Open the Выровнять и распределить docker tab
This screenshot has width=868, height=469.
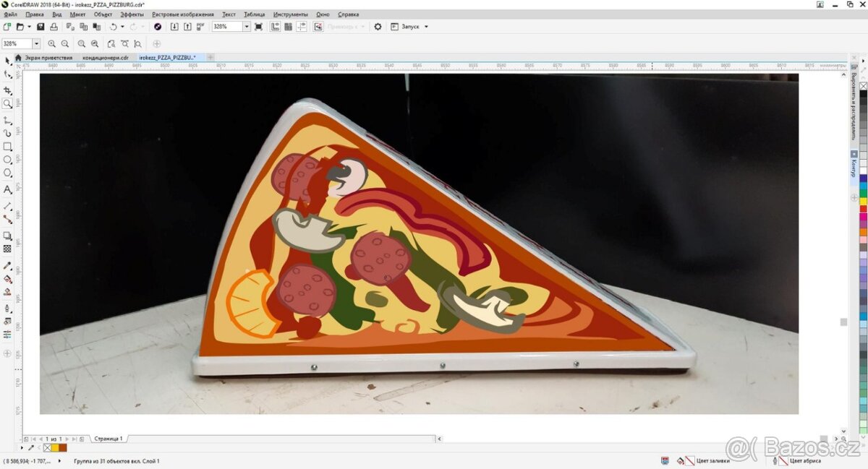coord(854,106)
